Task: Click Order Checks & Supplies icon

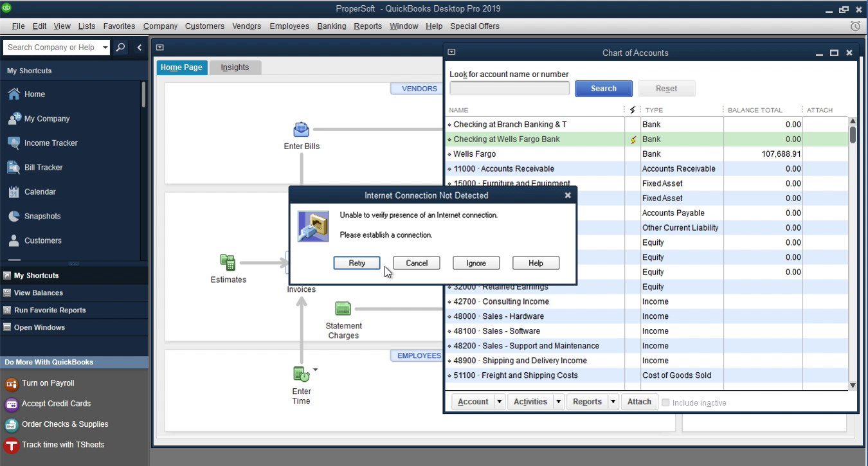Action: 11,425
